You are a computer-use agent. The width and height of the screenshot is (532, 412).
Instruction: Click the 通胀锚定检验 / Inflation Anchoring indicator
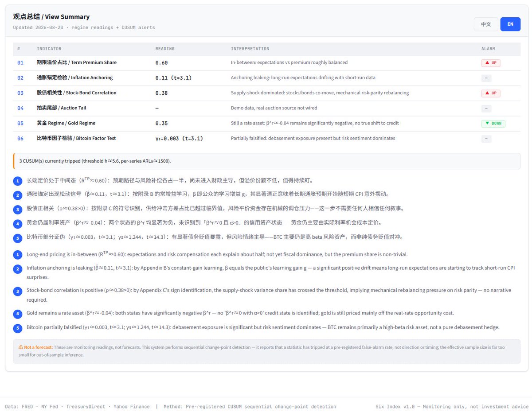click(x=75, y=78)
